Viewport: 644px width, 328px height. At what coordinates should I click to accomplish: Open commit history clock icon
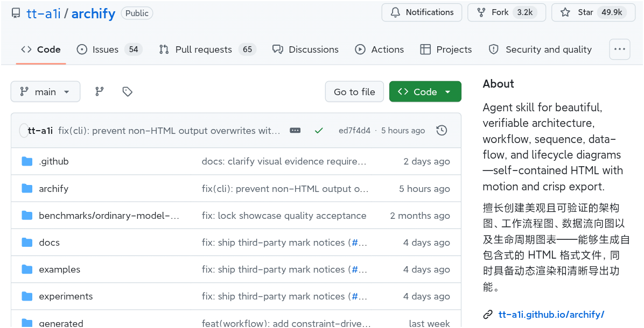[442, 130]
